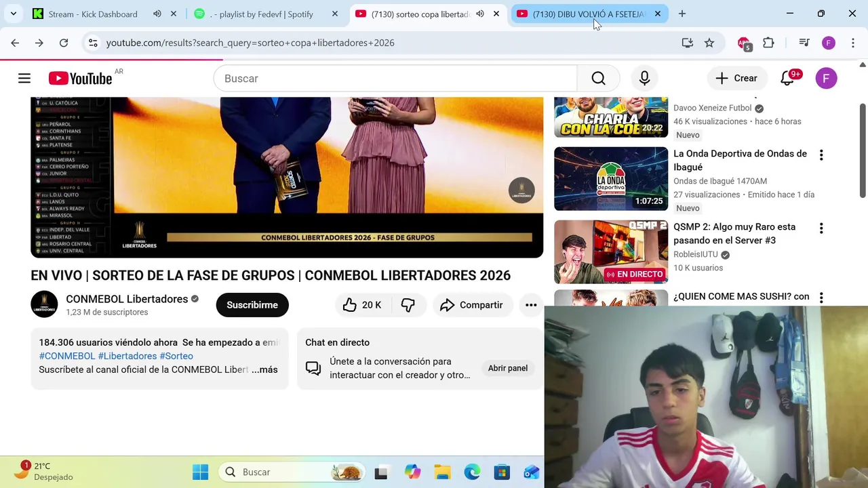868x488 pixels.
Task: Open La Onda Deportiva de Ondas title
Action: click(x=740, y=161)
